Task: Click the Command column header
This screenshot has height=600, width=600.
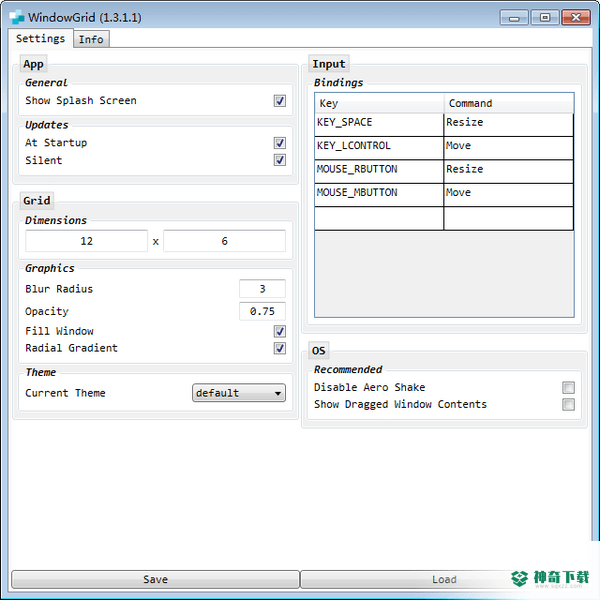Action: (509, 103)
